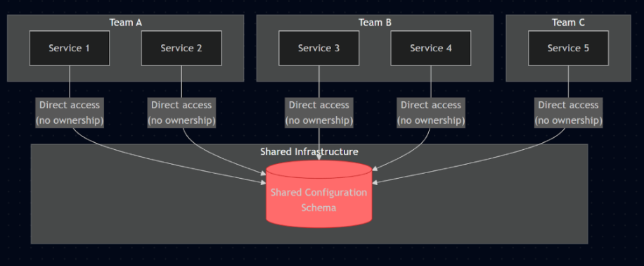Click the Direct access label under Service 5
Viewport: 644px width, 266px height.
pyautogui.click(x=569, y=113)
